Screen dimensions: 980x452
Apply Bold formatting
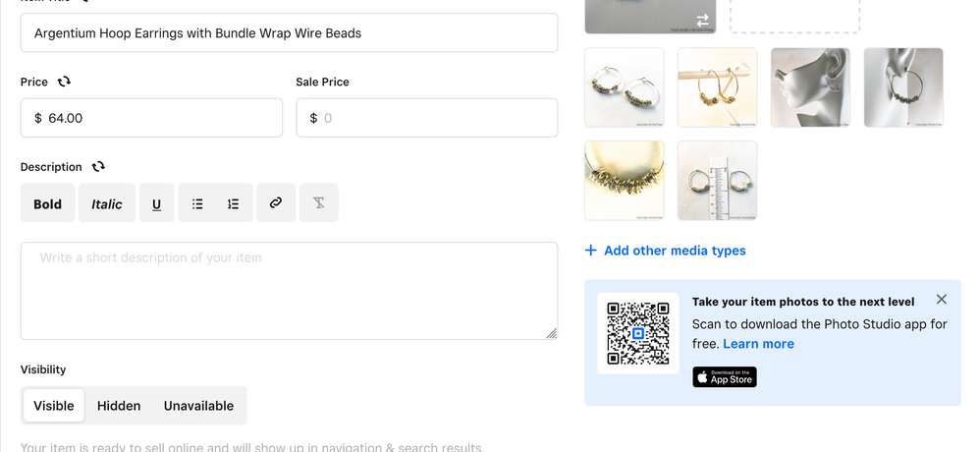[47, 203]
